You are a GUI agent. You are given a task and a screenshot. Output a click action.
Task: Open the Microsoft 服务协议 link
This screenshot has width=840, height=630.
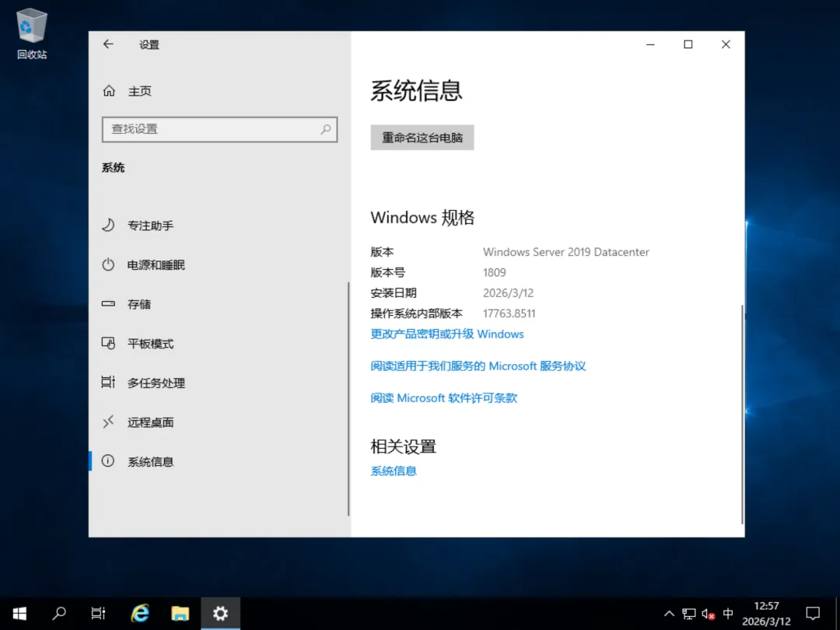click(478, 366)
